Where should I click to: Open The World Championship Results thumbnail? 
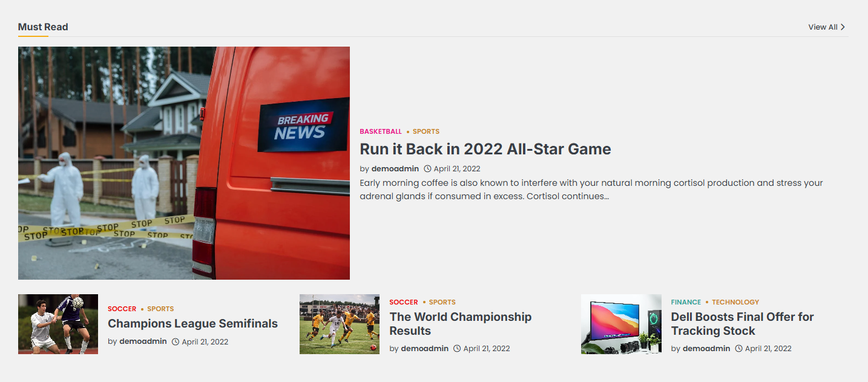coord(340,324)
